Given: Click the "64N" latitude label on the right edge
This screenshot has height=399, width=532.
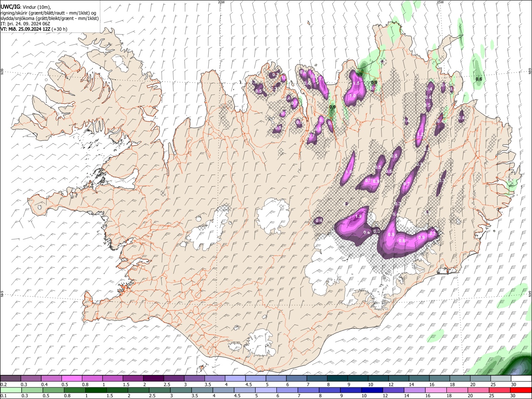Looking at the screenshot, I should (530, 293).
